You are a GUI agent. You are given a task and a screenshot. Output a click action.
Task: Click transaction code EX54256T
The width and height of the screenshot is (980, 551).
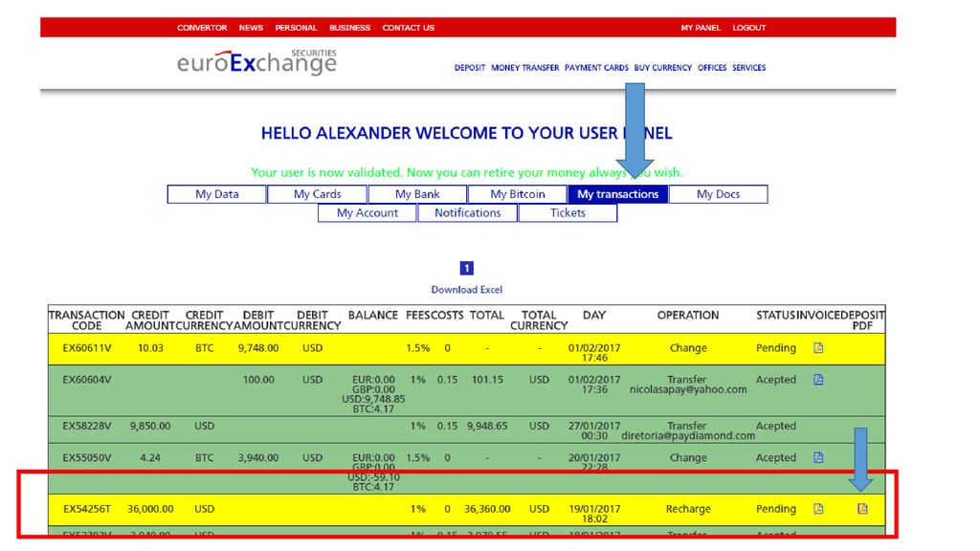[87, 509]
